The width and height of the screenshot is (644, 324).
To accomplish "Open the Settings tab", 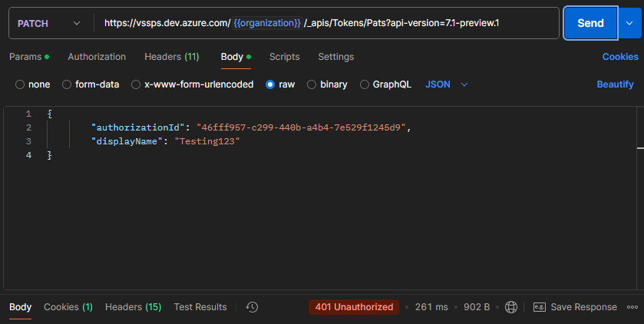I will click(x=336, y=57).
